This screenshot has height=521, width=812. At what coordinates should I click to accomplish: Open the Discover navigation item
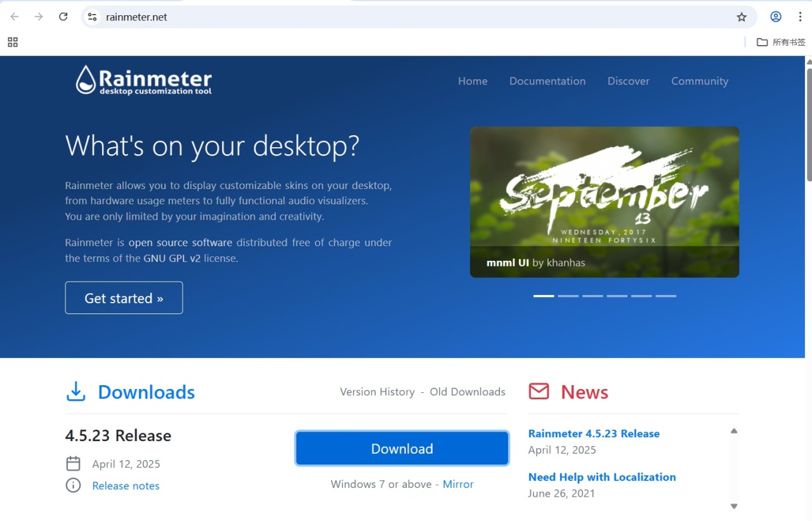point(629,81)
